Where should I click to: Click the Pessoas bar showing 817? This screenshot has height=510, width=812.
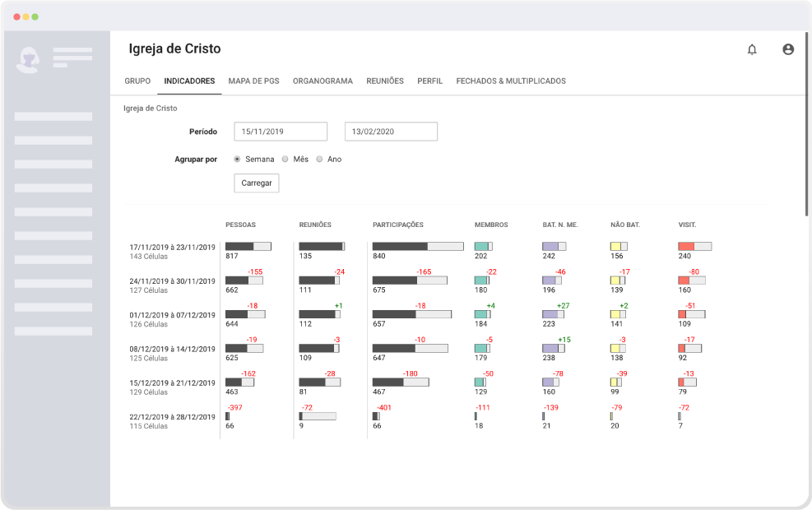tap(248, 247)
